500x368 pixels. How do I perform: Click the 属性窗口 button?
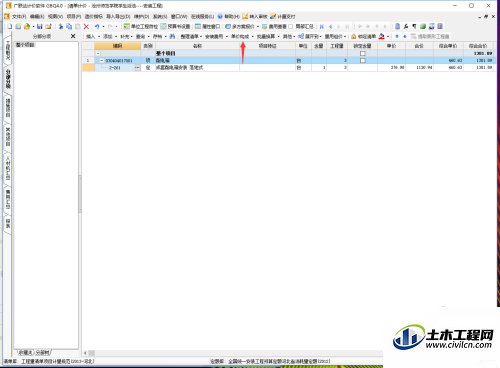208,26
